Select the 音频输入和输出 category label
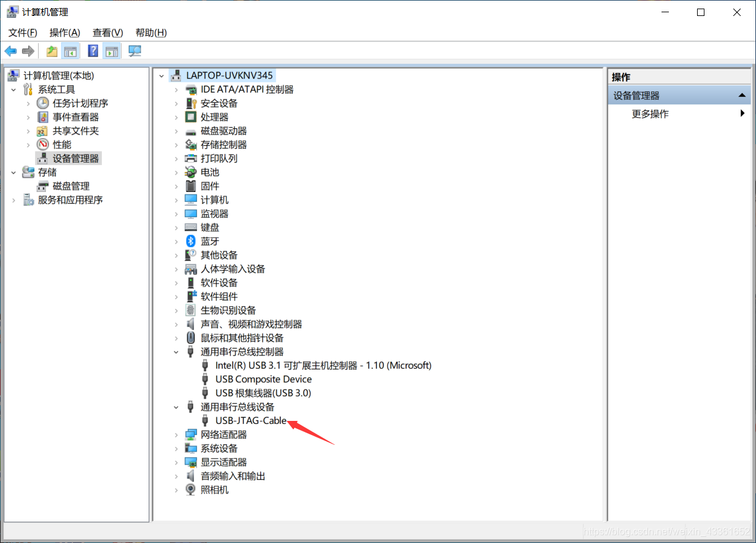This screenshot has height=543, width=756. (x=233, y=476)
